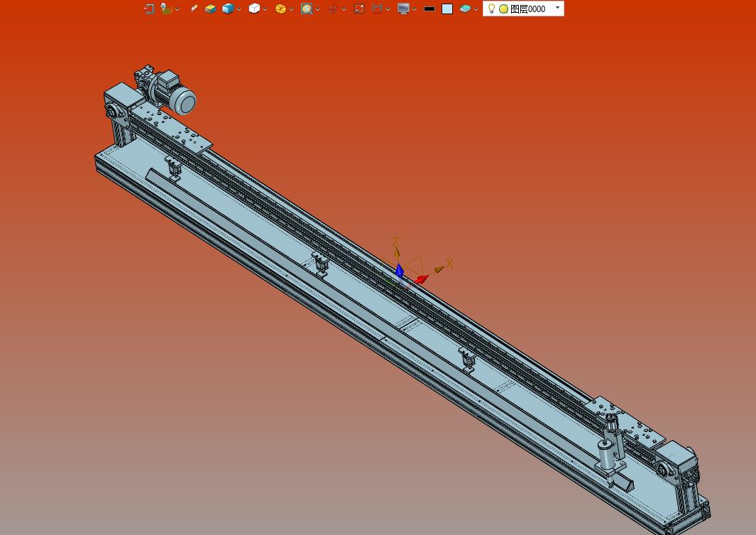
Task: Click the white cube view icon
Action: 254,9
